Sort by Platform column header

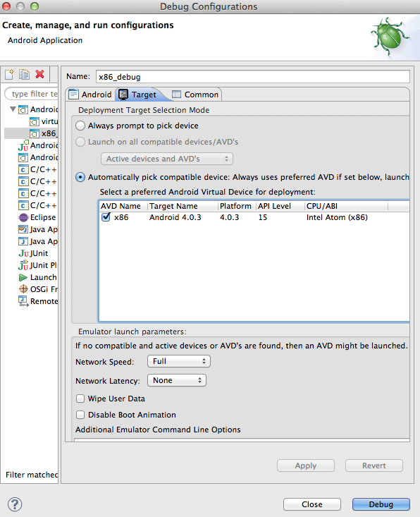pos(237,206)
